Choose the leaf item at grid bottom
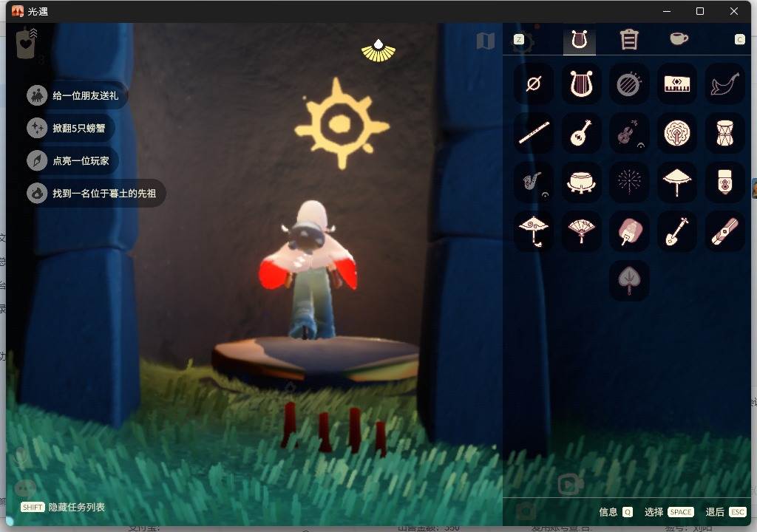This screenshot has width=757, height=532. [629, 281]
